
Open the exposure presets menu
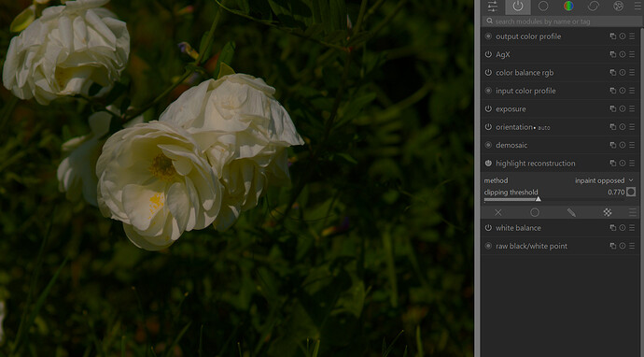(632, 108)
